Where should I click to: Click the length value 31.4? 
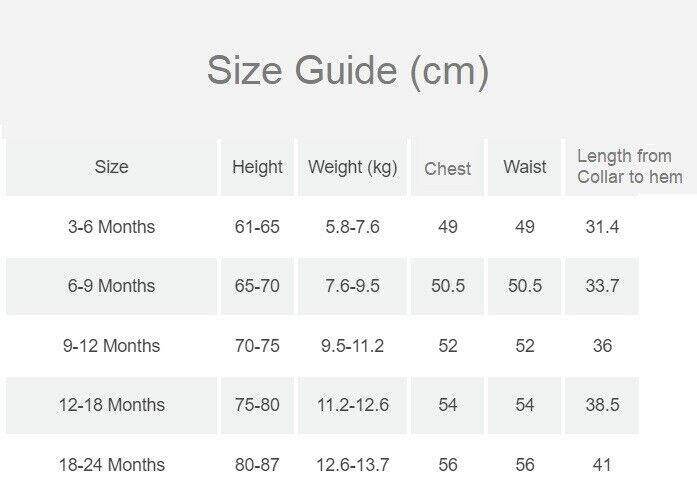point(602,227)
